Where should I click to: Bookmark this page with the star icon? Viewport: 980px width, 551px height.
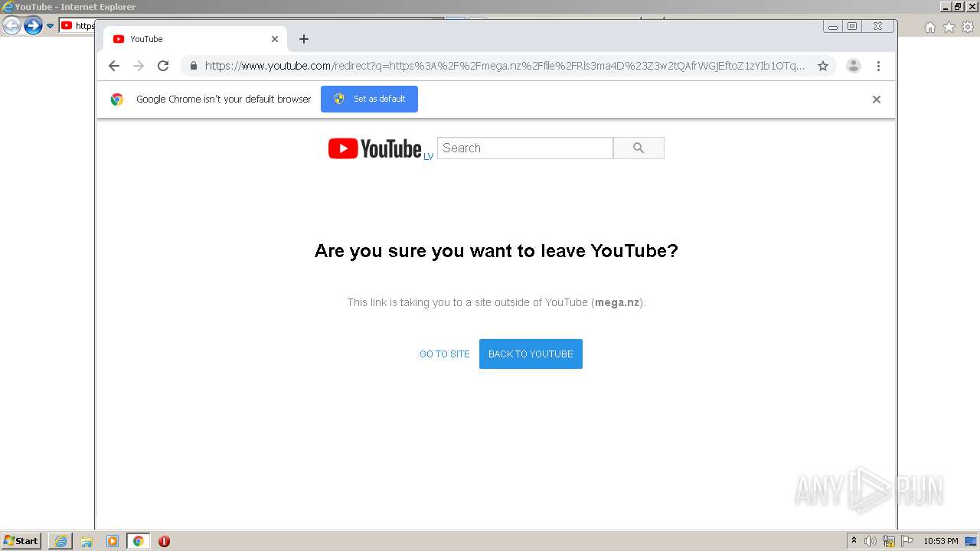[823, 66]
